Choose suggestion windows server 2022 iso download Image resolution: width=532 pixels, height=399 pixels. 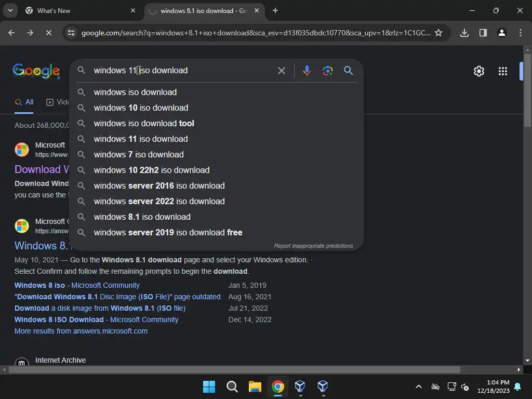[x=217, y=201]
